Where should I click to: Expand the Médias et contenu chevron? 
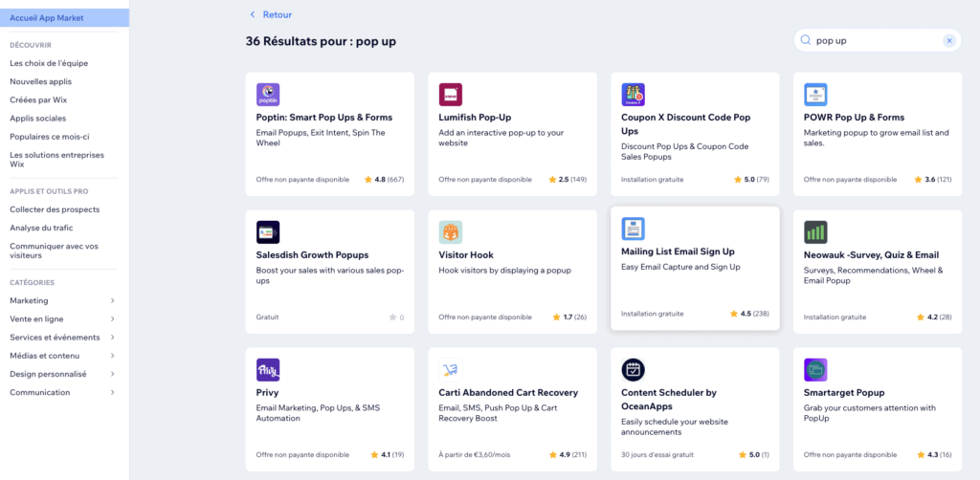(113, 356)
